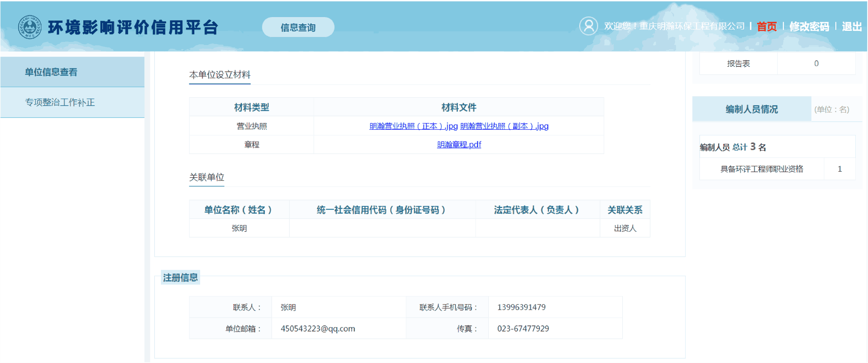Select 单位信息查看 in the sidebar

(x=51, y=72)
